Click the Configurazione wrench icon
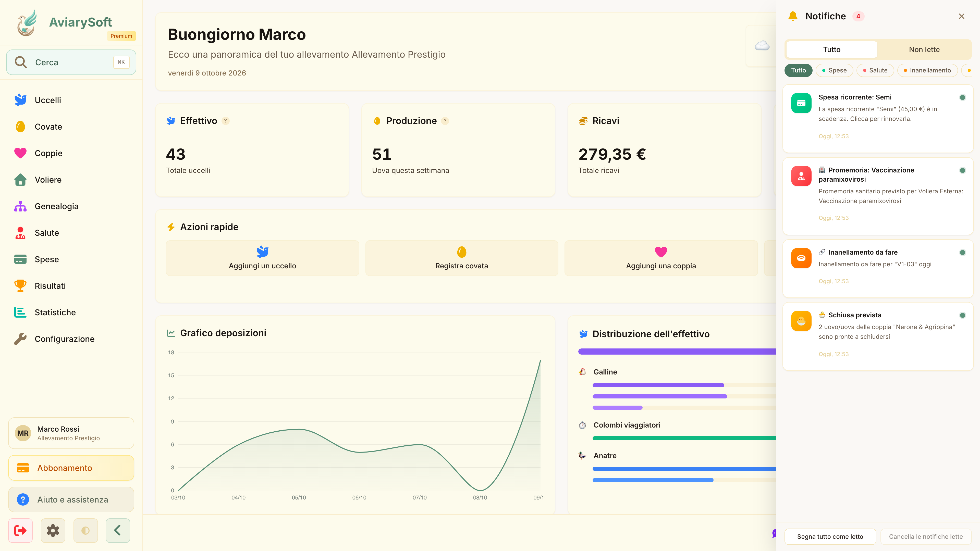 coord(20,339)
